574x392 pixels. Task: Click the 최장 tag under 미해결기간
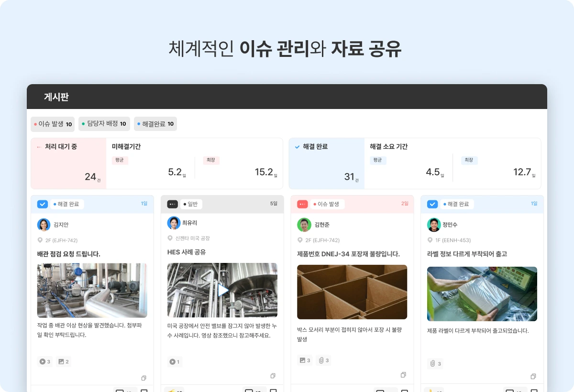click(x=211, y=160)
